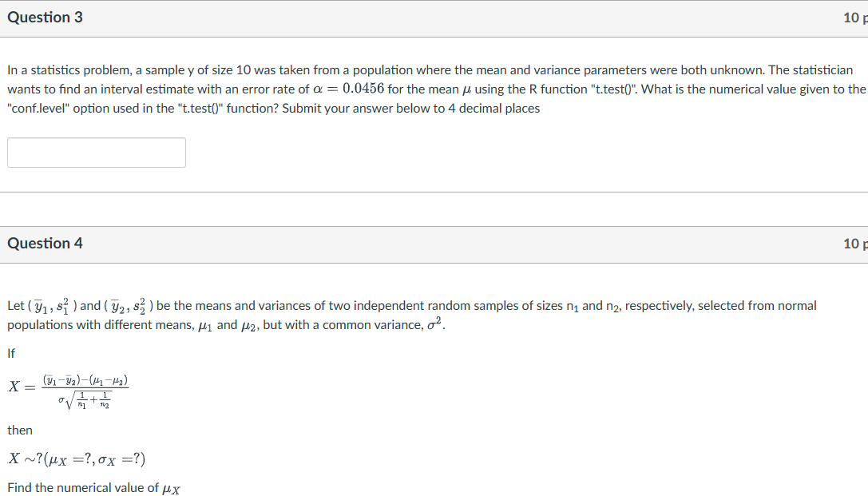Click the word then below the formula
The width and height of the screenshot is (868, 496).
pos(20,430)
